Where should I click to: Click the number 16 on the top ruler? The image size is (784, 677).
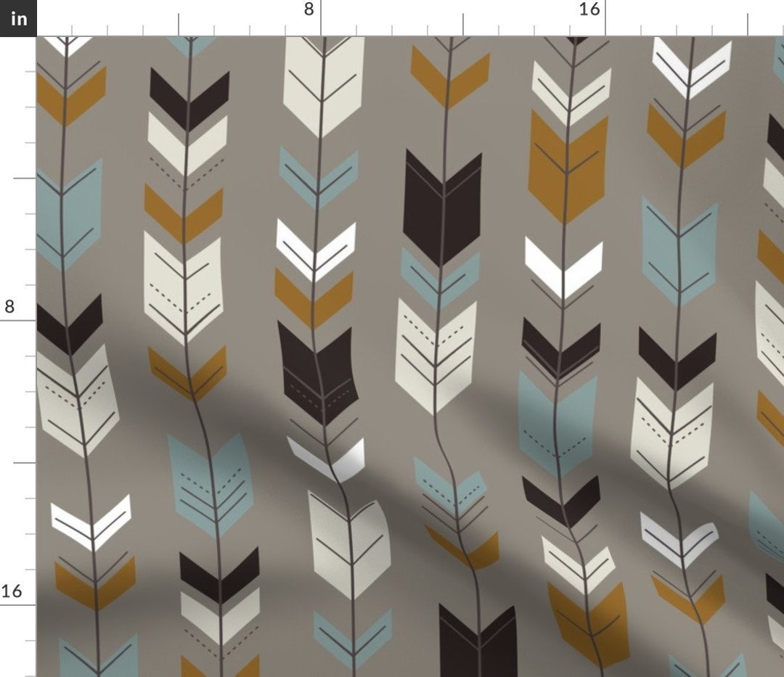(589, 10)
